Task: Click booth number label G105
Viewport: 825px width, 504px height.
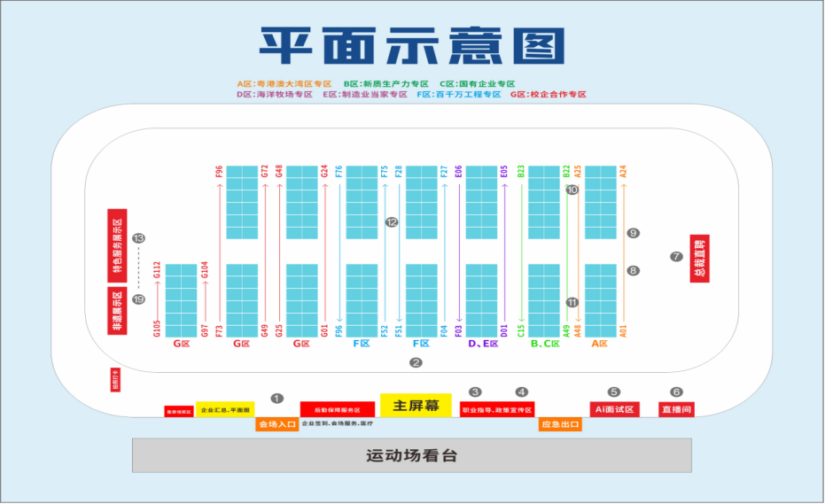Action: 157,329
